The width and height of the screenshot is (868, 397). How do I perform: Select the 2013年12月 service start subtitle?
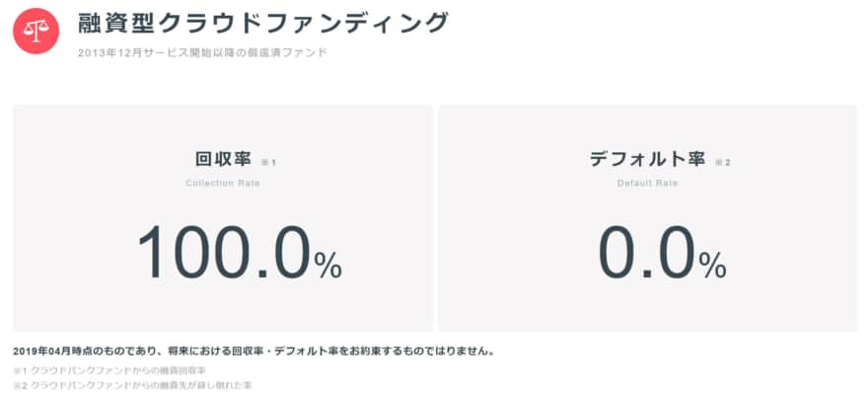click(x=202, y=53)
